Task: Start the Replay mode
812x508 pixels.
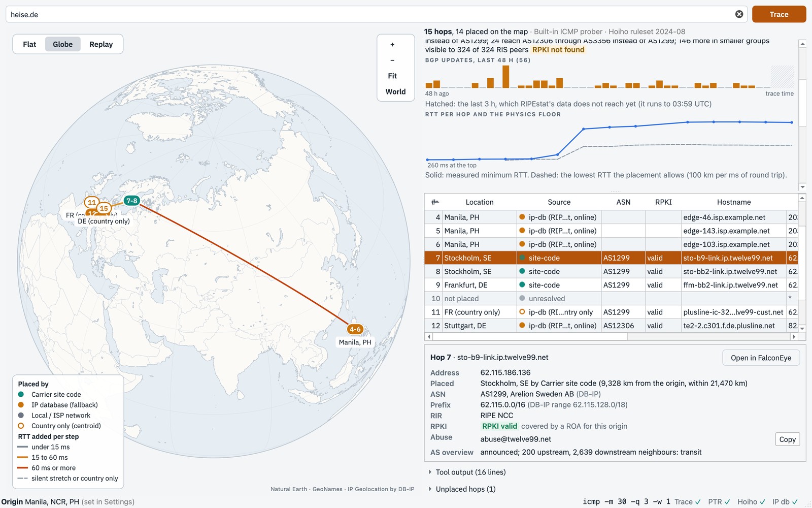Action: coord(101,44)
